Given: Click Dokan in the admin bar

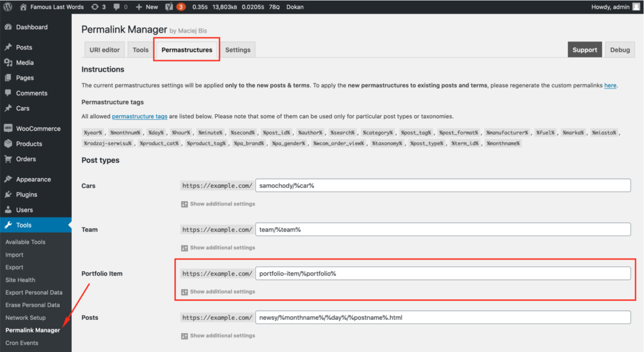Looking at the screenshot, I should coord(295,7).
